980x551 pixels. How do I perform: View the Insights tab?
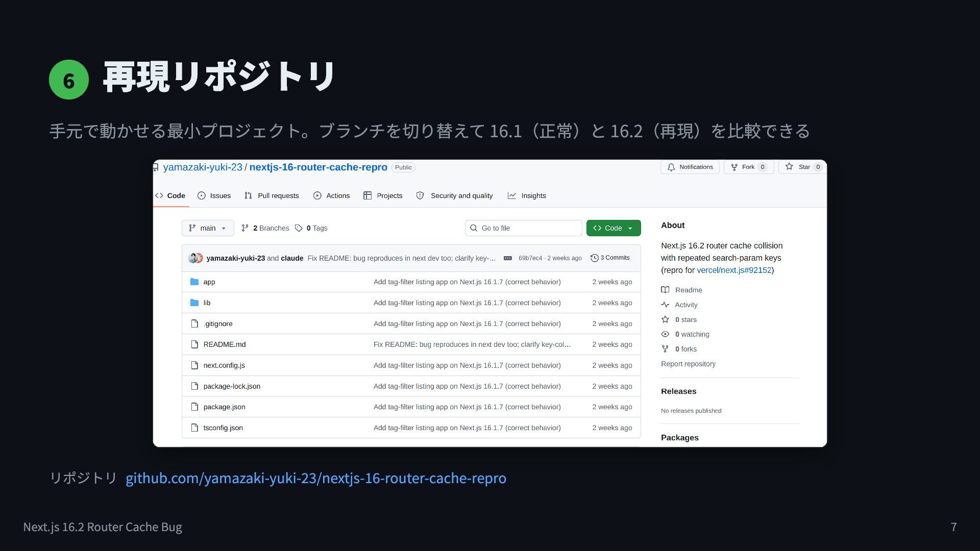[527, 195]
